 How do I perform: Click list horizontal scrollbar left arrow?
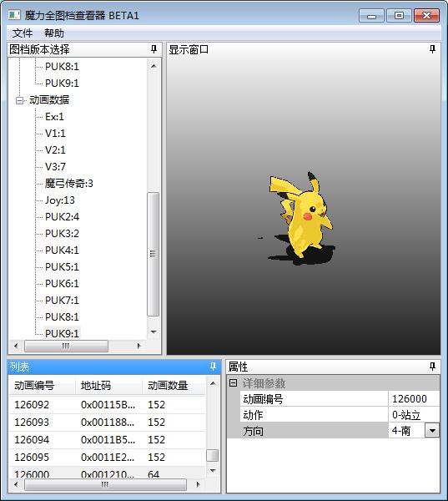point(16,484)
